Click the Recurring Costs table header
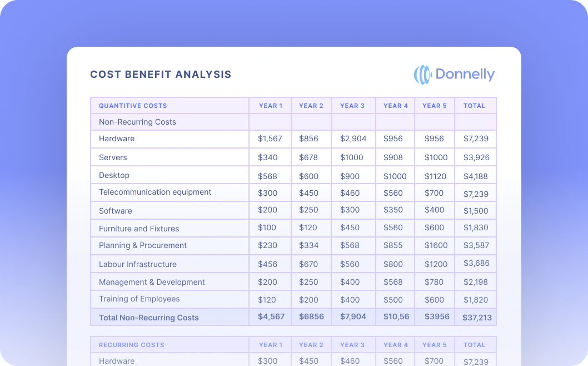The image size is (588, 366). 131,345
